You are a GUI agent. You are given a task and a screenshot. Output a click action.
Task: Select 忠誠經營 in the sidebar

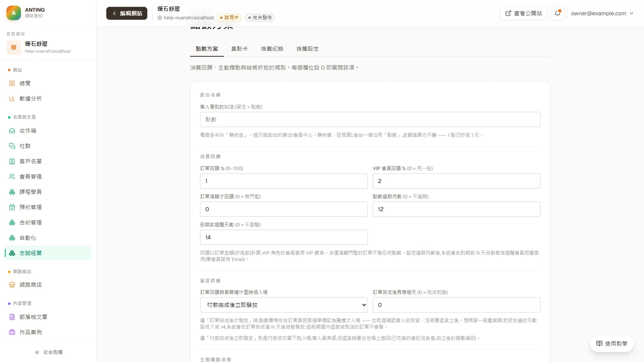coord(48,253)
